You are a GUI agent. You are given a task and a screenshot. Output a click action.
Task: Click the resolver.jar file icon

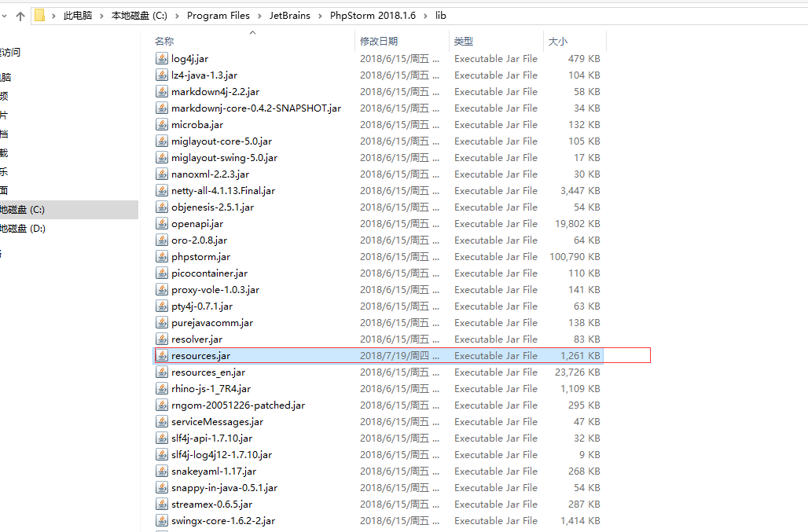162,339
